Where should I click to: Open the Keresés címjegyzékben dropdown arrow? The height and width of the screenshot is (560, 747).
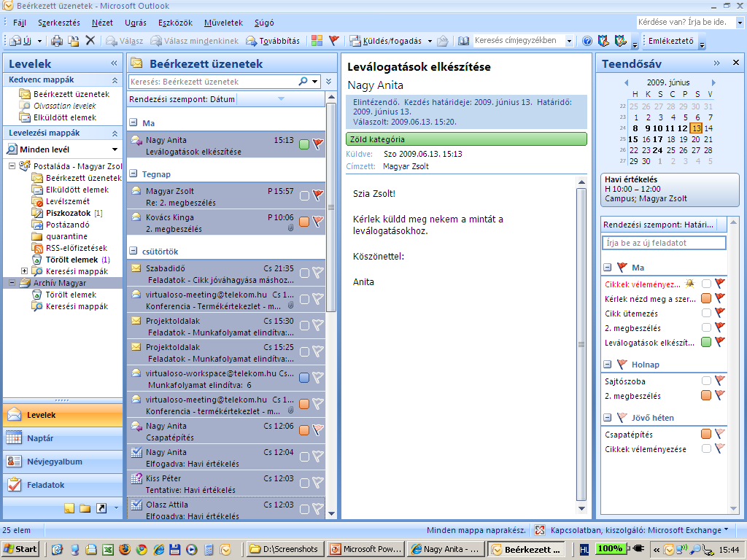(569, 41)
